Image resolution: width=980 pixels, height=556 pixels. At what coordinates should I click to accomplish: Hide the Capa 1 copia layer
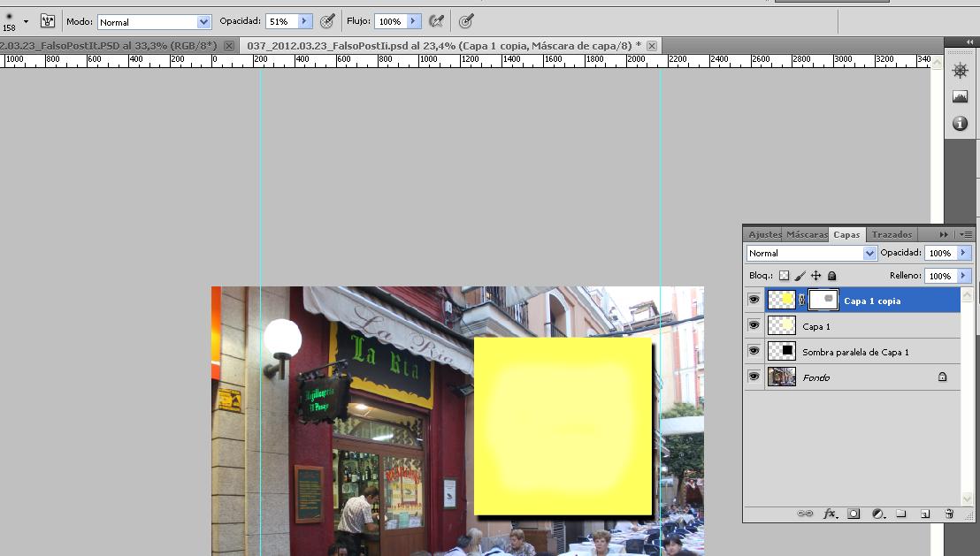754,301
